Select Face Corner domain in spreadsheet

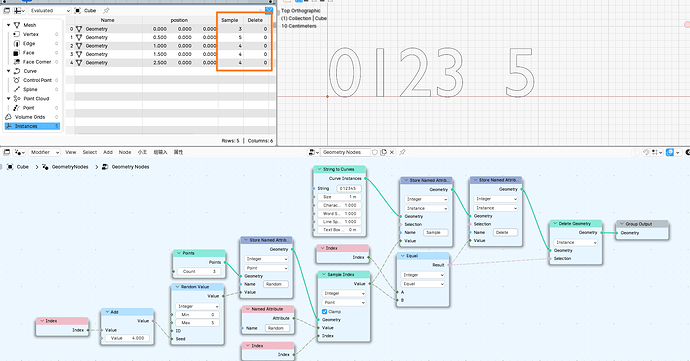[37, 62]
